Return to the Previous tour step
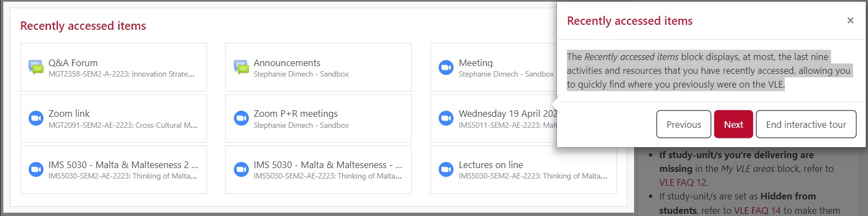 [x=684, y=124]
